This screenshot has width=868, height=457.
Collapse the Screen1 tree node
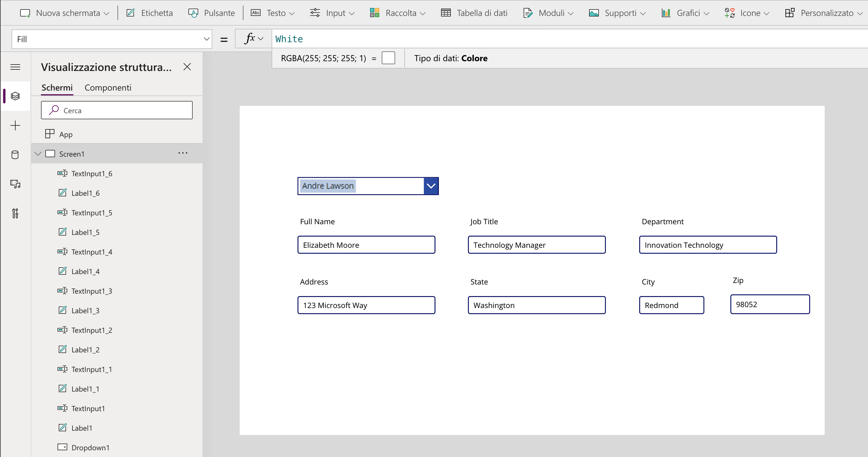[38, 154]
